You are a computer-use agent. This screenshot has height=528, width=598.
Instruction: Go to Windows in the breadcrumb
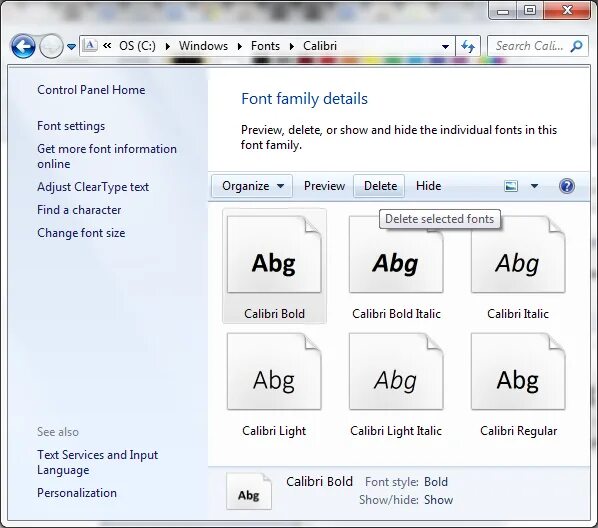[203, 46]
